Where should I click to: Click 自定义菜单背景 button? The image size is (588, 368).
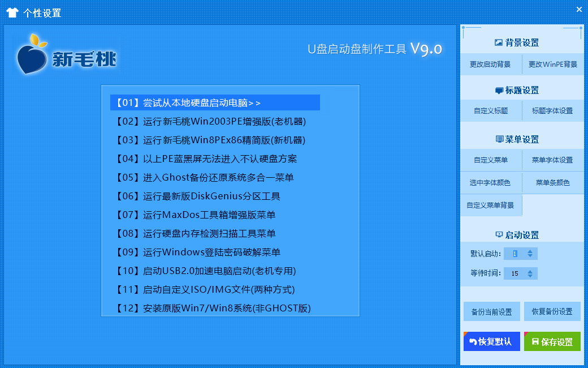pos(491,206)
